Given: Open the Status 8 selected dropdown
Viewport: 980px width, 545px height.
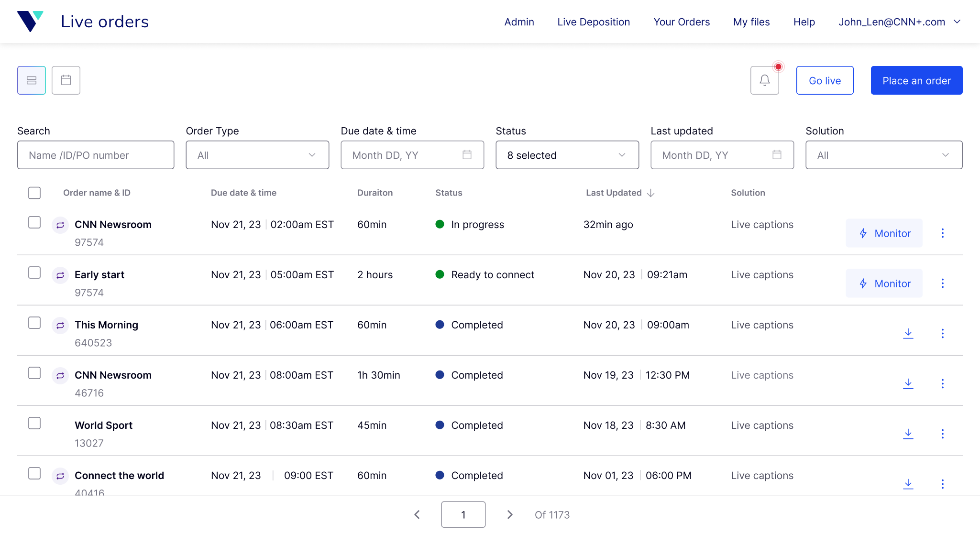Looking at the screenshot, I should [567, 155].
